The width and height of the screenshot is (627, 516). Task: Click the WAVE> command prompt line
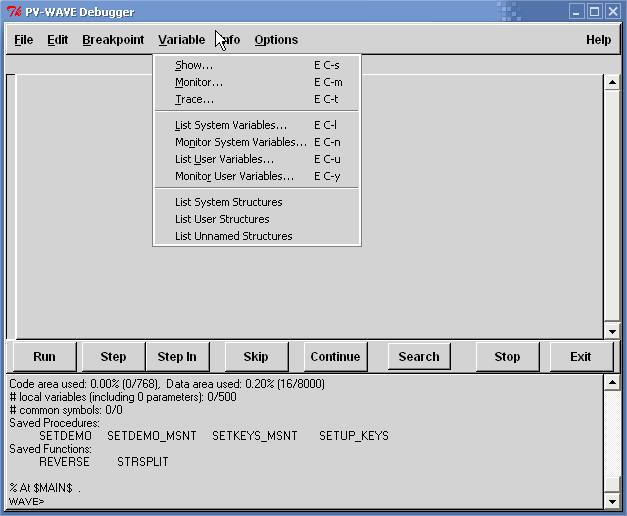tap(26, 501)
